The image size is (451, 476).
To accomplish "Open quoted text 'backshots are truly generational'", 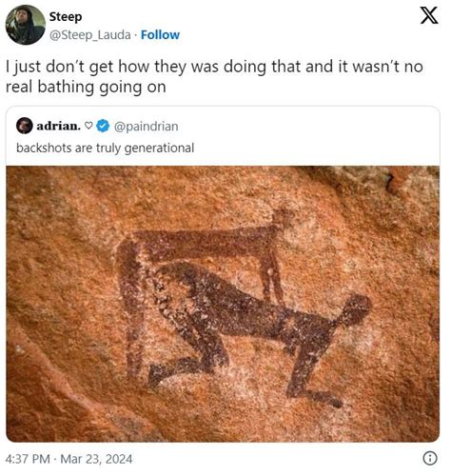I will (105, 148).
